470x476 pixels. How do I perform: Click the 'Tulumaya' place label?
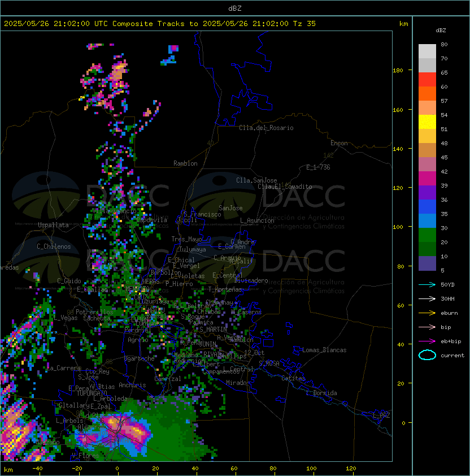pos(193,249)
